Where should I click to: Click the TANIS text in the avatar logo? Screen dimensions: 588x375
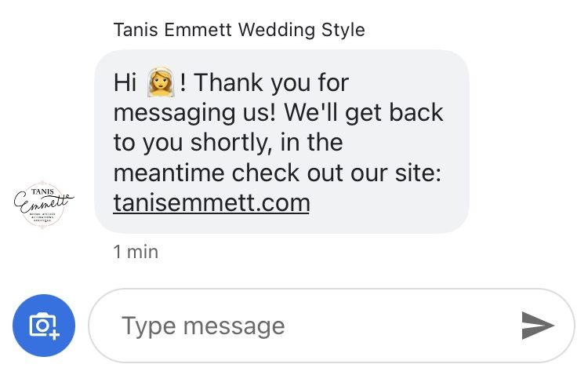coord(43,191)
